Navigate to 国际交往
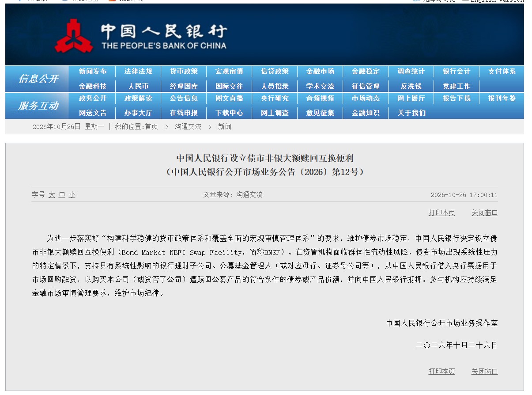Viewport: 532px width, 395px height. pos(229,86)
